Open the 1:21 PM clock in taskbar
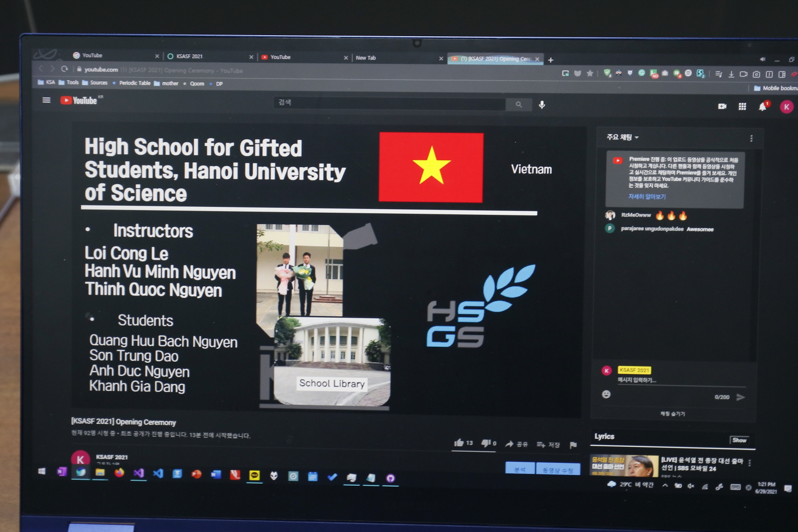The image size is (798, 532). 766,488
